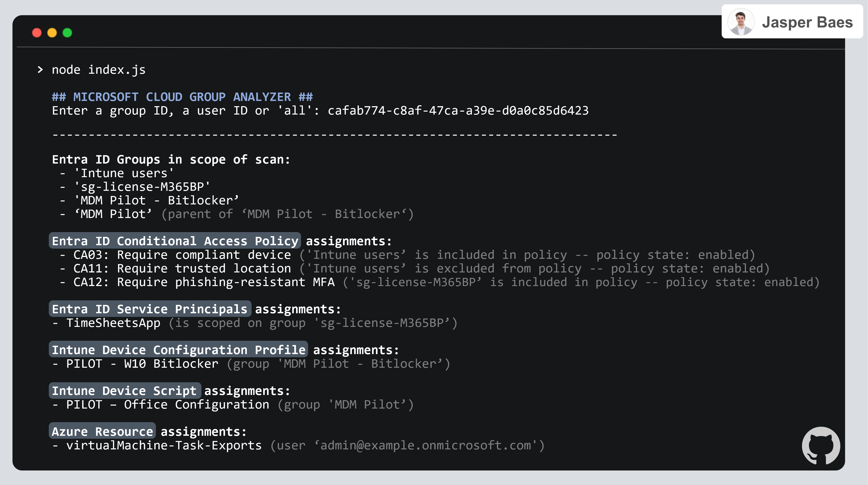This screenshot has height=485, width=868.
Task: Click the Azure Resource highlighted label
Action: (x=102, y=431)
